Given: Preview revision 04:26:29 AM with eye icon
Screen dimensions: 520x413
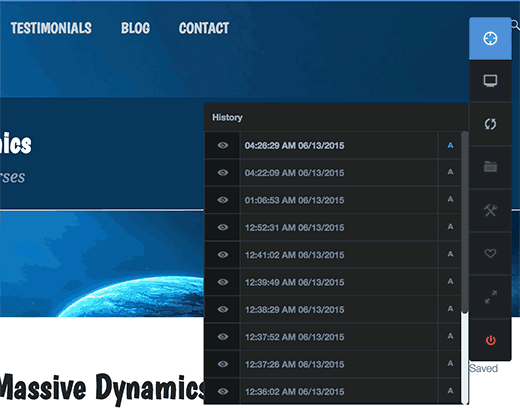Looking at the screenshot, I should pyautogui.click(x=223, y=145).
